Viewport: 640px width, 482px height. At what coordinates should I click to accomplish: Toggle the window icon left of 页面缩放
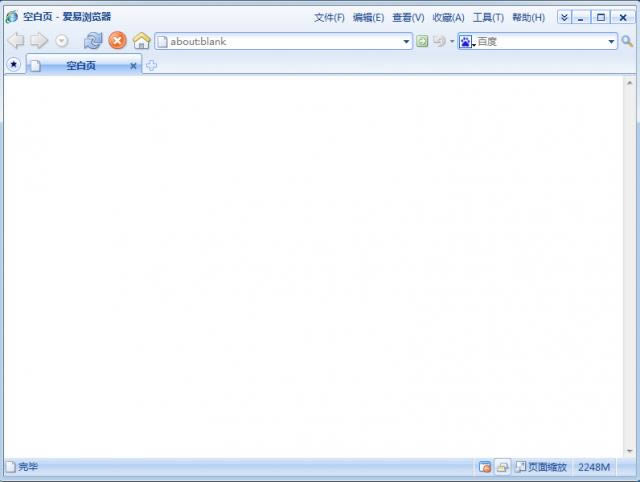click(502, 467)
